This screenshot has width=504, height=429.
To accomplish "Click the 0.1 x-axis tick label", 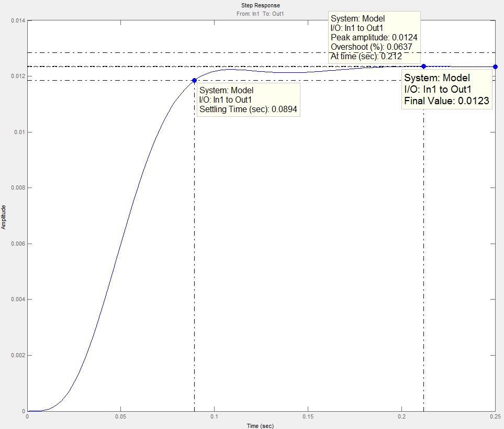I will point(215,417).
